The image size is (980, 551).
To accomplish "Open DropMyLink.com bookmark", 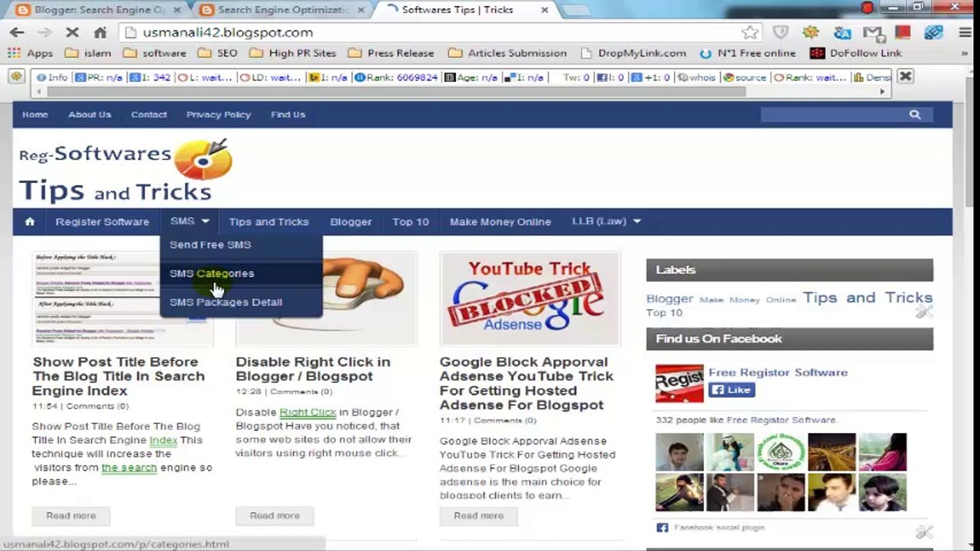I will pos(633,53).
